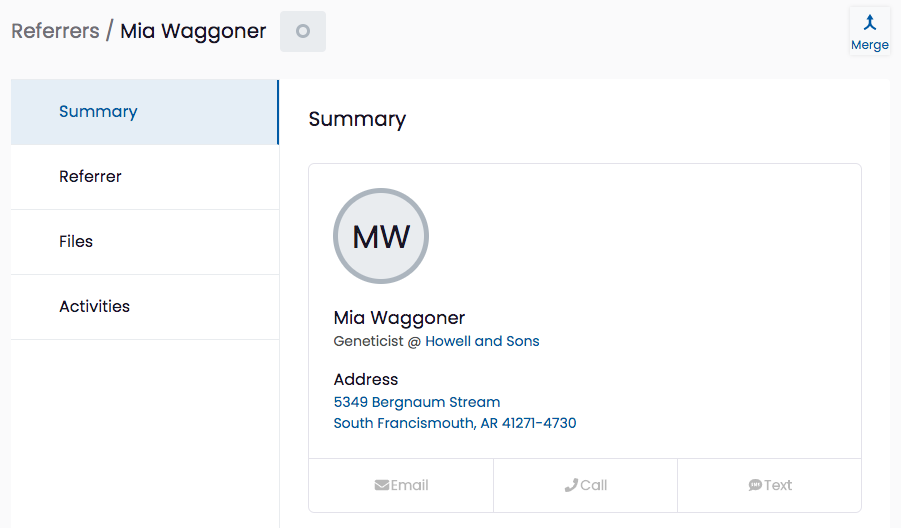Viewport: 901px width, 528px height.
Task: Navigate to Referrers breadcrumb link
Action: point(55,31)
